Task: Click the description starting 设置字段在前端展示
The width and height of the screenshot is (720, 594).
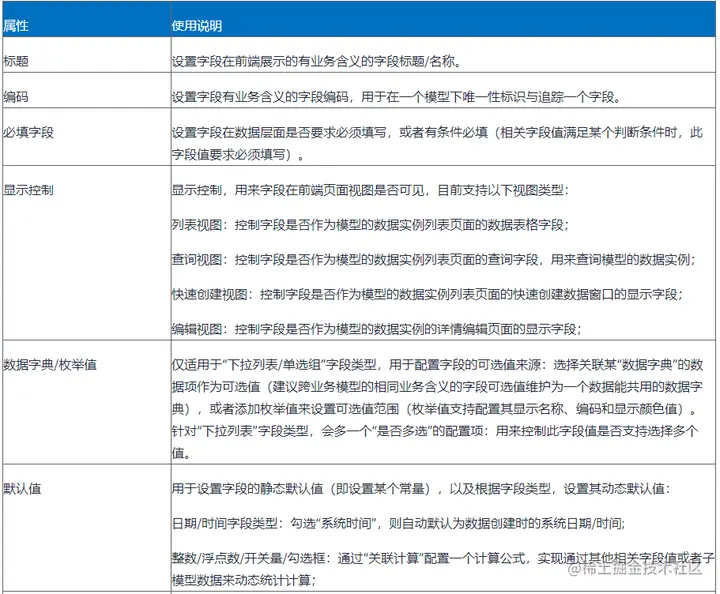Action: 317,61
